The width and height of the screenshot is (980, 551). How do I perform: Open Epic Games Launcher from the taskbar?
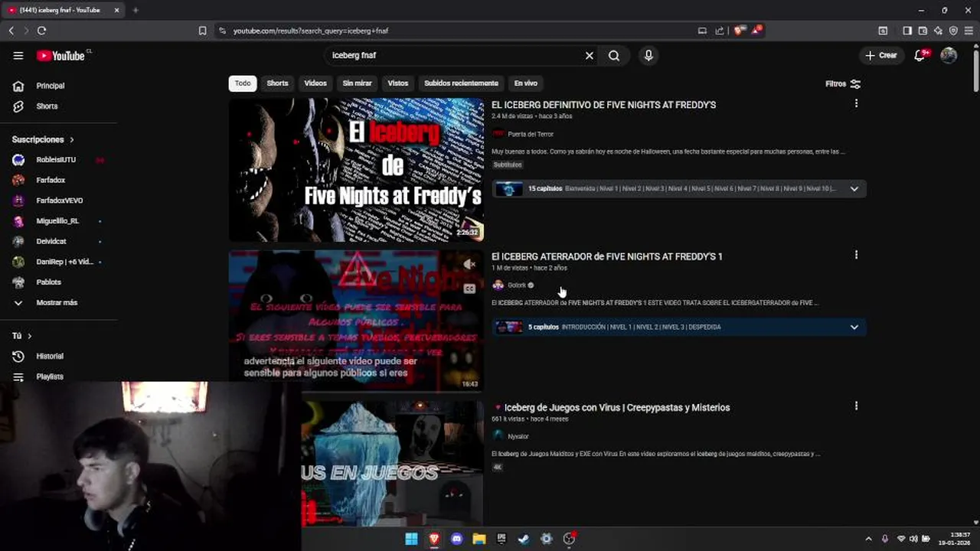(501, 539)
